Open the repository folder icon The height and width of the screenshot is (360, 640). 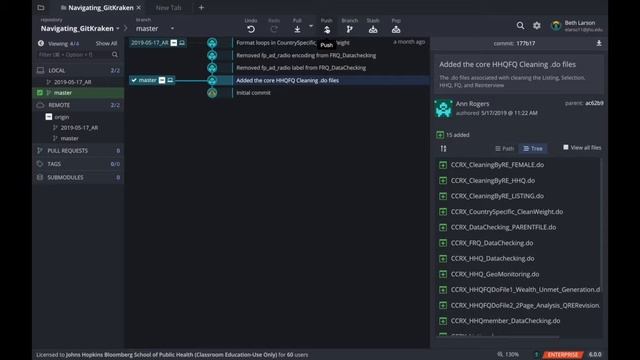click(x=41, y=7)
